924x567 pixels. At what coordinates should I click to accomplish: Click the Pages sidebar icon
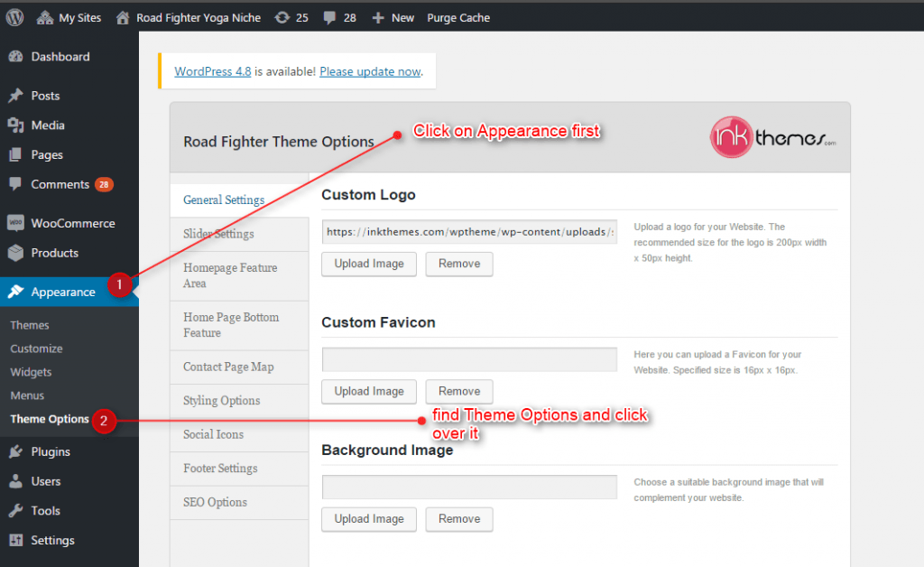pyautogui.click(x=16, y=154)
